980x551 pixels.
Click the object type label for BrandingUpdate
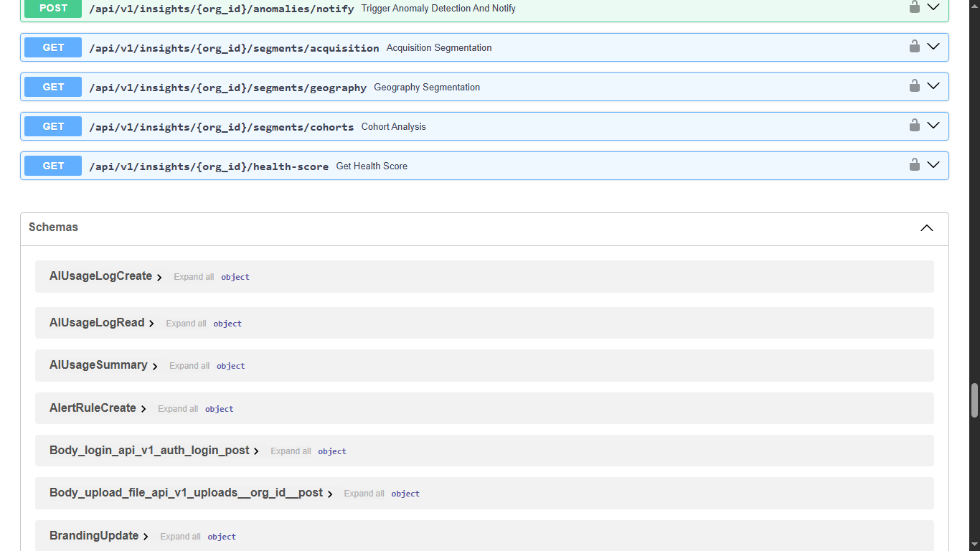[222, 537]
